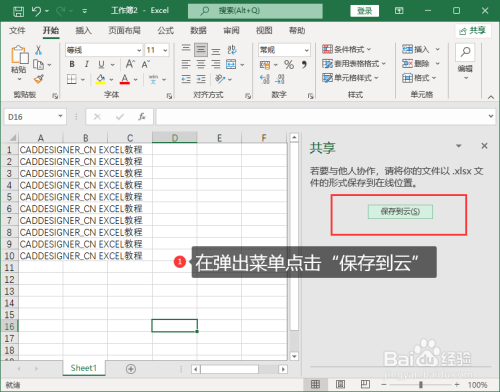Add a new sheet with plus button
500x392 pixels.
point(131,369)
